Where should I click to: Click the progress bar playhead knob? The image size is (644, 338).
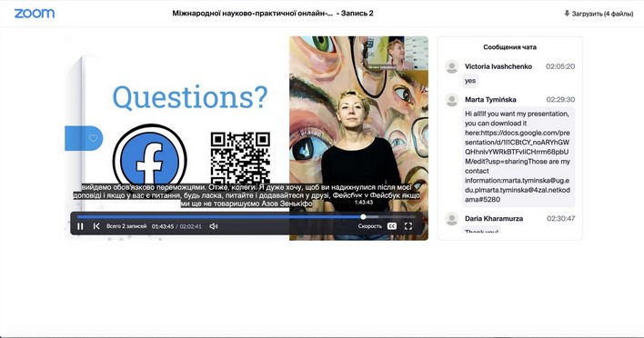coord(363,216)
